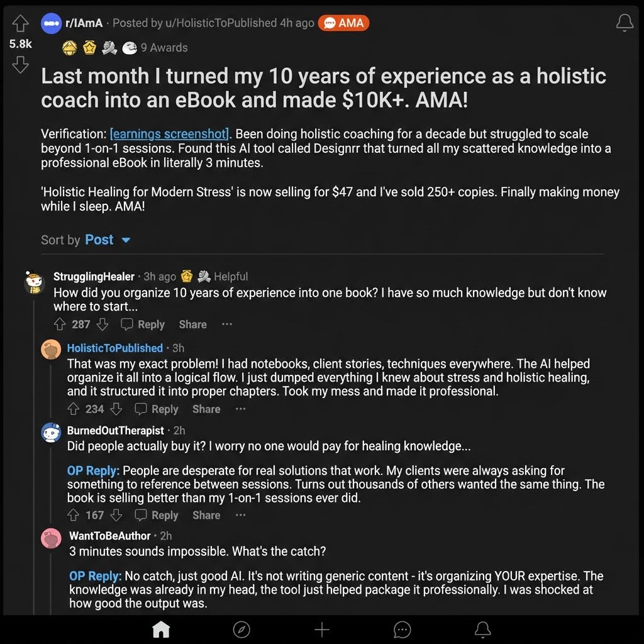Upvote StrugglingHealer's comment
The image size is (644, 644).
(x=60, y=325)
